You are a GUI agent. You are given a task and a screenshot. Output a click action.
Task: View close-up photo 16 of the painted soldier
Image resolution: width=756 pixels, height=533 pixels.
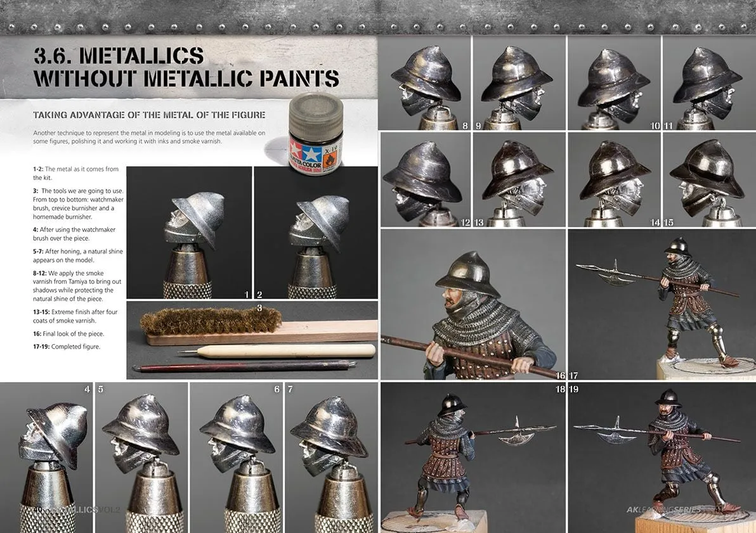[472, 304]
